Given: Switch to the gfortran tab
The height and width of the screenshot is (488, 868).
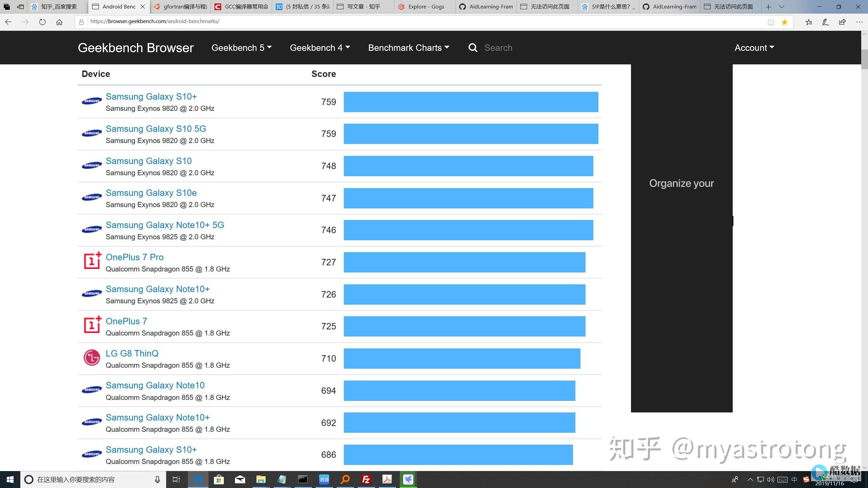Looking at the screenshot, I should [180, 7].
